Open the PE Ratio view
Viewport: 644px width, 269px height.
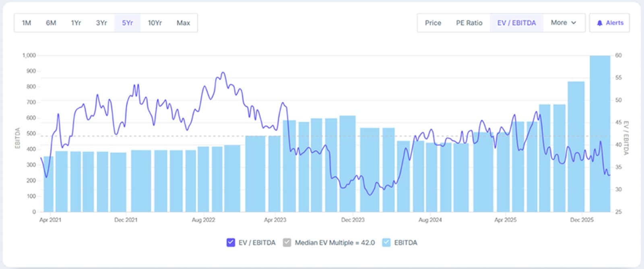pos(469,23)
